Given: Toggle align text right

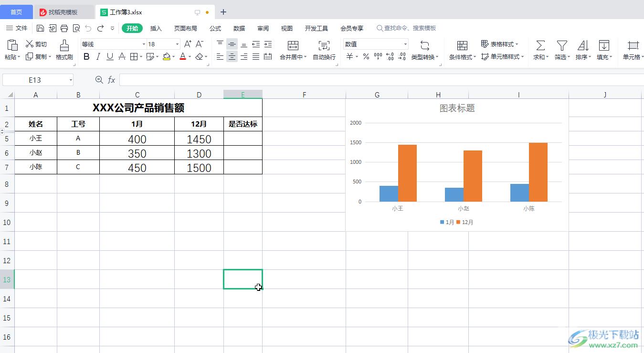Looking at the screenshot, I should (x=244, y=57).
